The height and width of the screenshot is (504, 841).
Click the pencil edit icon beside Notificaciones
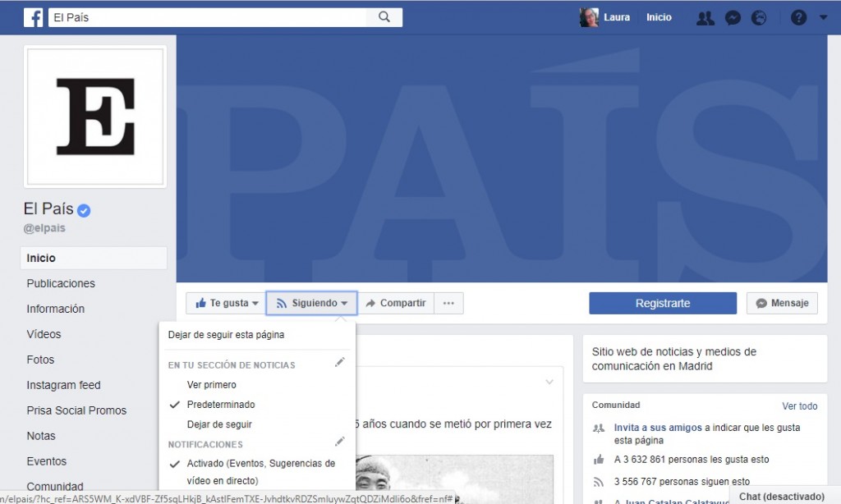click(340, 442)
